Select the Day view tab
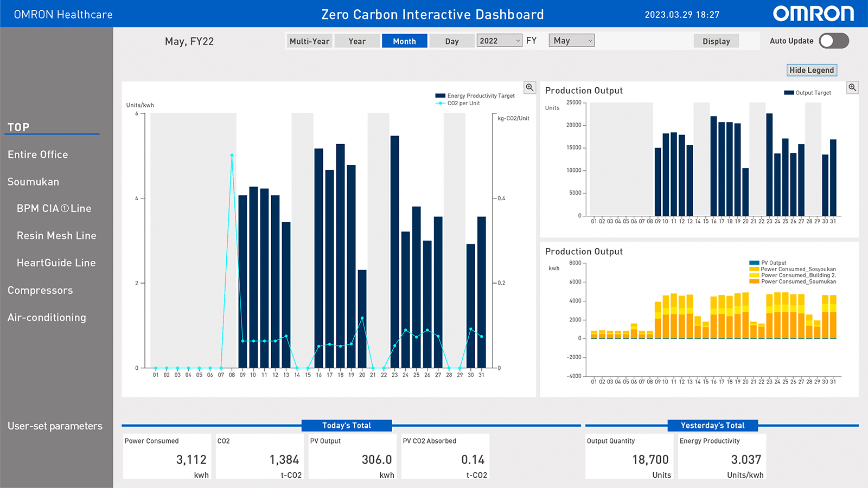 [x=452, y=41]
